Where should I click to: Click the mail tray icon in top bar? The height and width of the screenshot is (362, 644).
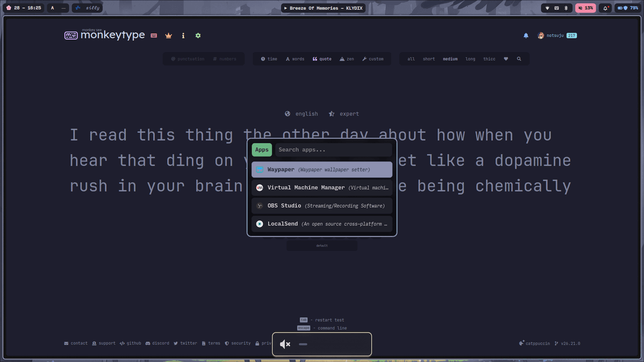pyautogui.click(x=557, y=8)
